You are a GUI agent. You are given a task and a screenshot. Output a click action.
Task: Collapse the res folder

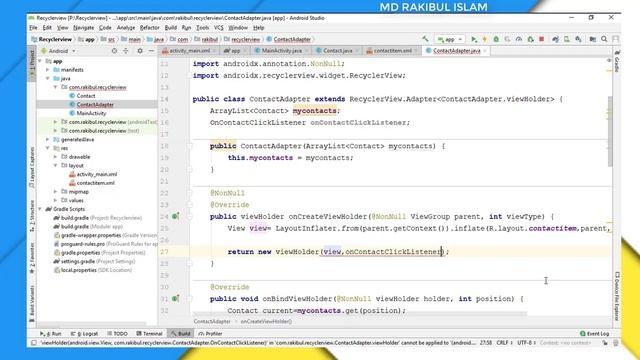(48, 148)
